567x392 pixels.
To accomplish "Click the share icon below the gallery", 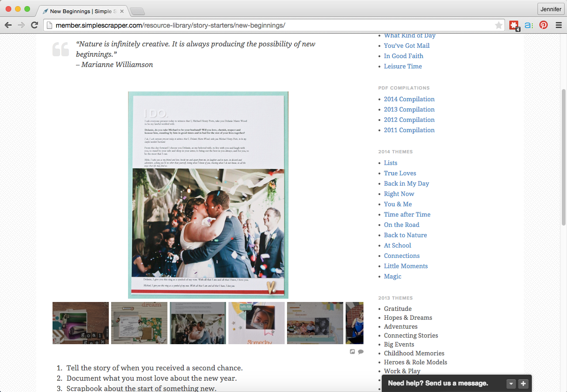I will 352,352.
